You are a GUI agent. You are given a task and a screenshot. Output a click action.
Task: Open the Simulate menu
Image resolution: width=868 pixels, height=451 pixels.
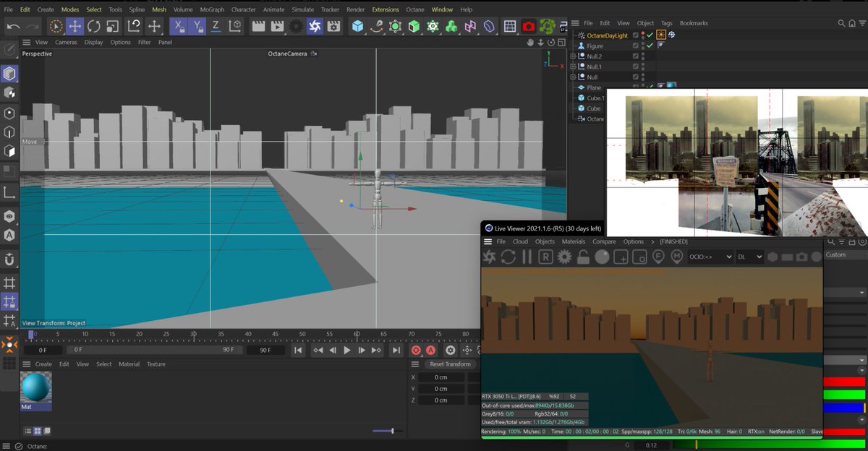[x=302, y=9]
